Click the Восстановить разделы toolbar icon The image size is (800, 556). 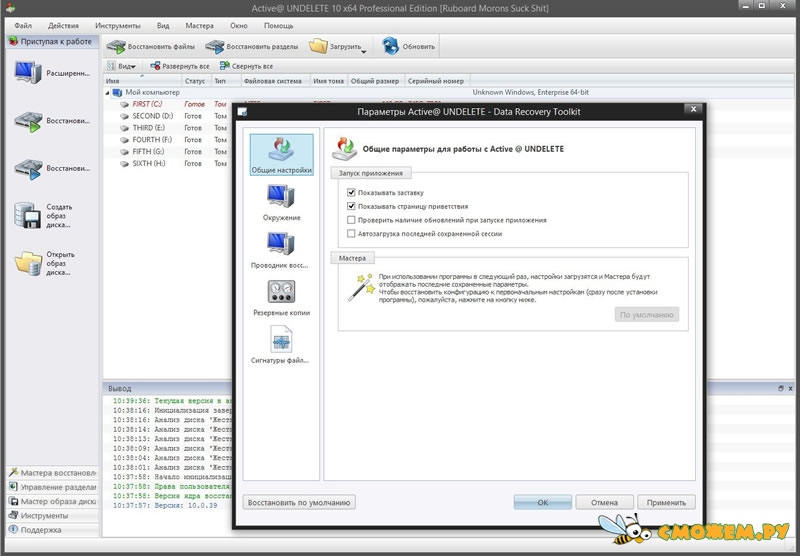[x=215, y=46]
